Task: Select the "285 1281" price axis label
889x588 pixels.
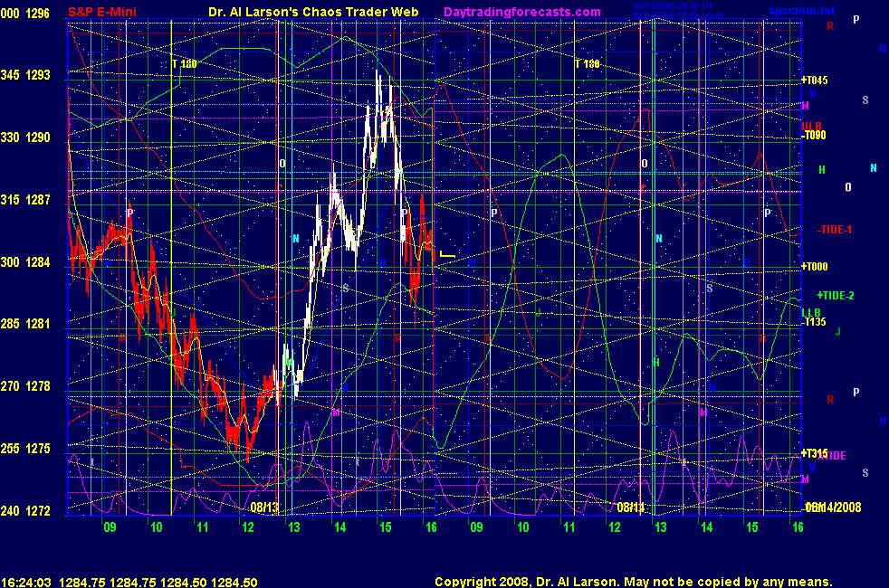Action: coord(25,324)
